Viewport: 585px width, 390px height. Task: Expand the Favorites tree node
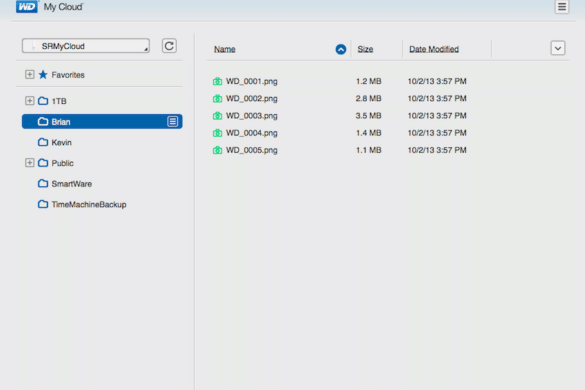coord(29,74)
